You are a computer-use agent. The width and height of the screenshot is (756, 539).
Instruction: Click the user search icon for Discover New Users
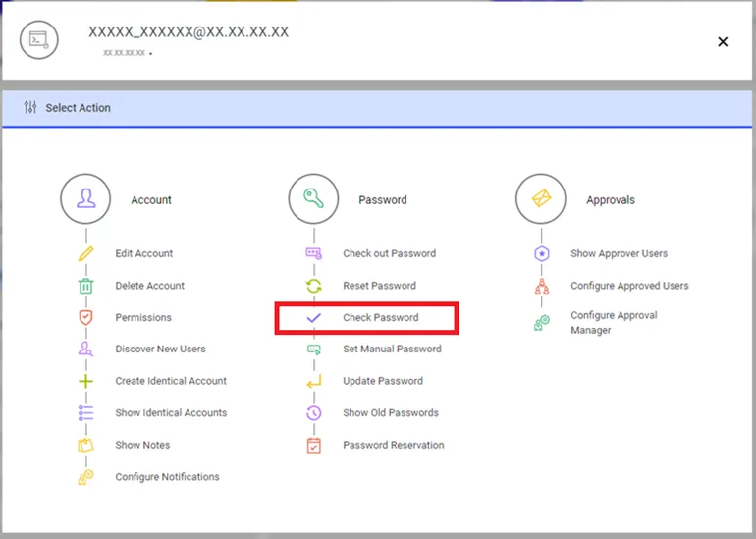(85, 349)
